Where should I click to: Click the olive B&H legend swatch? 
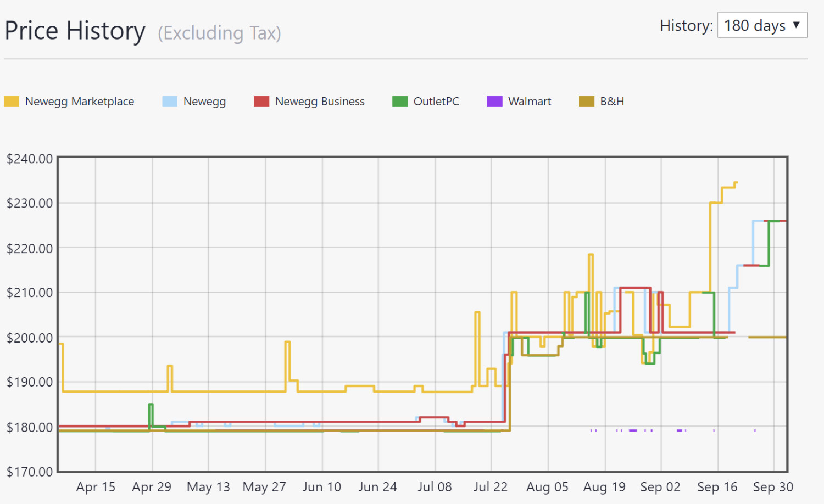(x=587, y=102)
